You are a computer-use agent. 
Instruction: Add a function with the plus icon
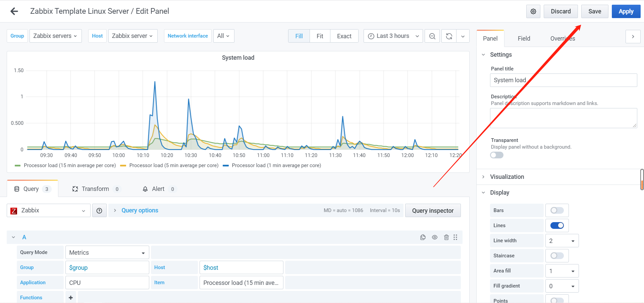pyautogui.click(x=71, y=298)
